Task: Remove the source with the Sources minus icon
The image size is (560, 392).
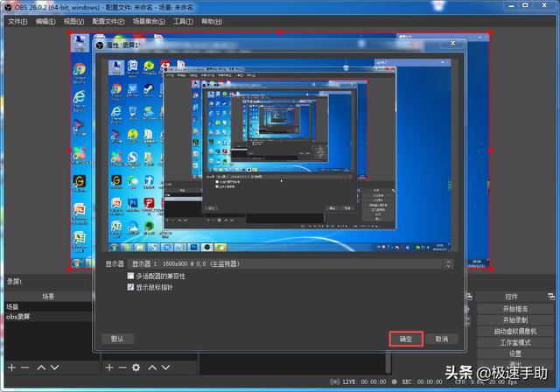Action: click(122, 367)
